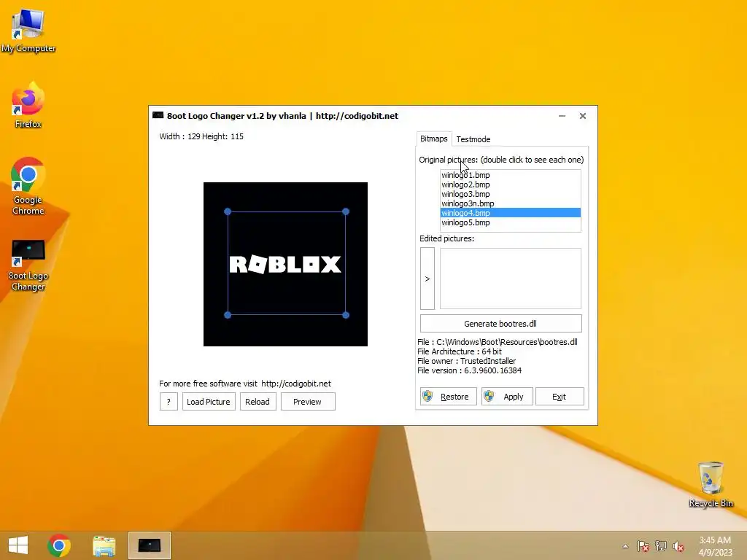
Task: Switch to the Bitmaps tab
Action: [x=433, y=139]
